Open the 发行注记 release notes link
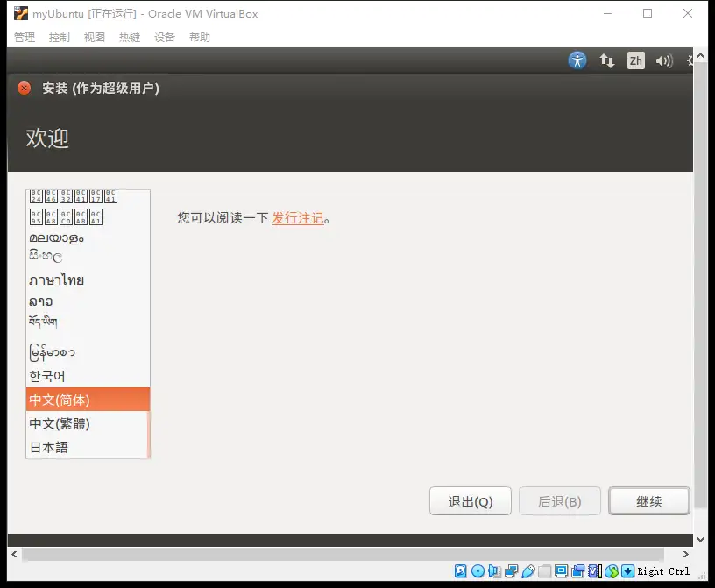 tap(298, 218)
